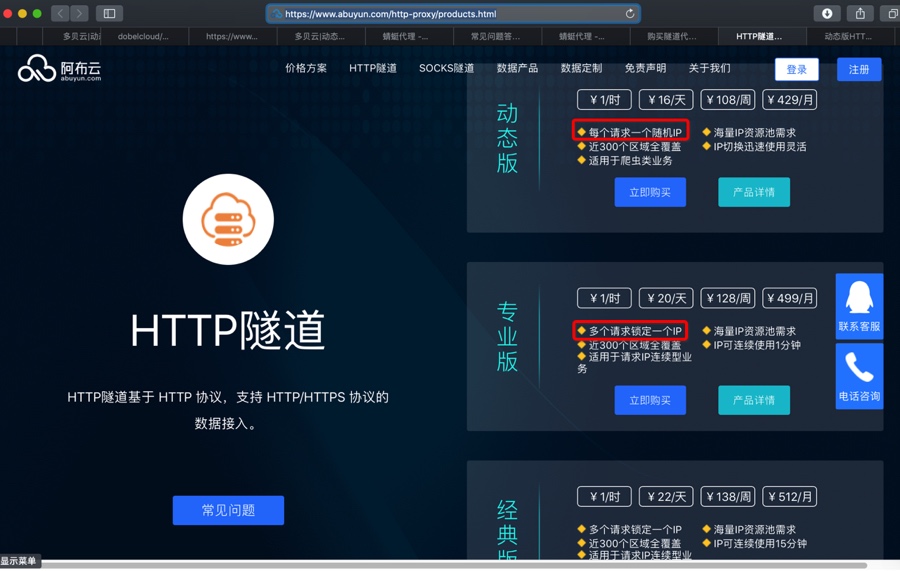Image resolution: width=900 pixels, height=571 pixels.
Task: Select the ¥499/月 price option
Action: click(x=790, y=298)
